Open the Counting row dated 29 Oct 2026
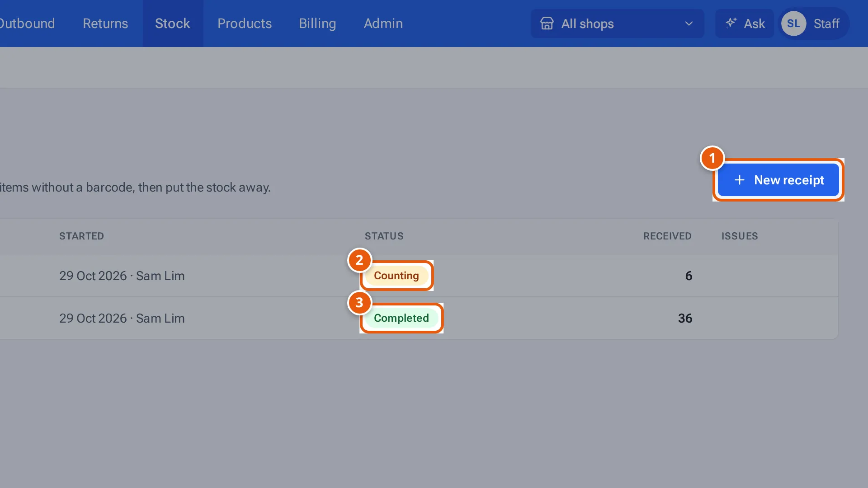 coord(419,276)
